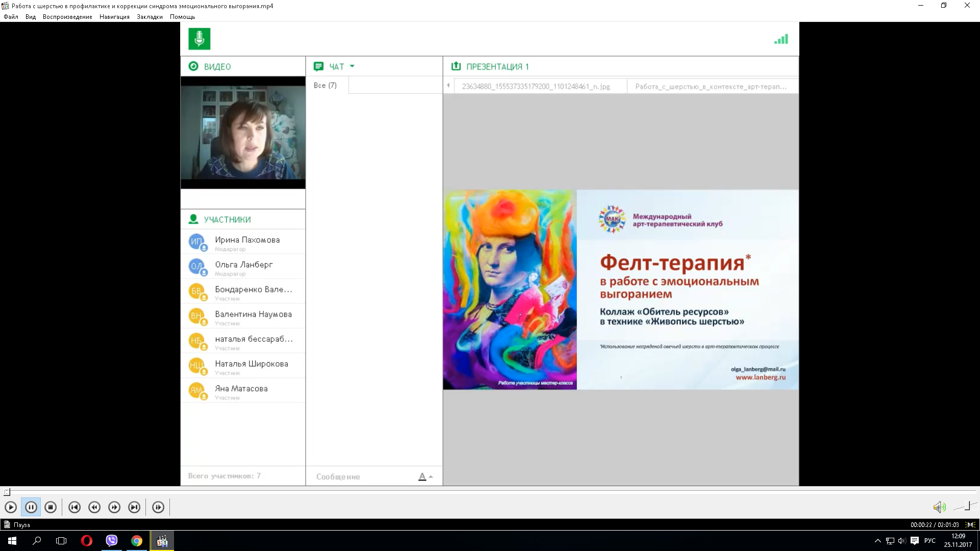980x551 pixels.
Task: Select participant наталья бессараб...
Action: [x=243, y=341]
